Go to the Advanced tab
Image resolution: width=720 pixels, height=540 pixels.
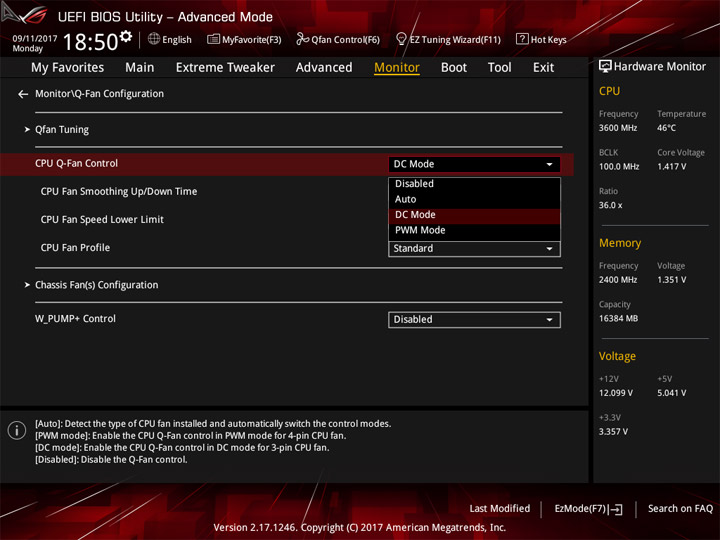[324, 68]
